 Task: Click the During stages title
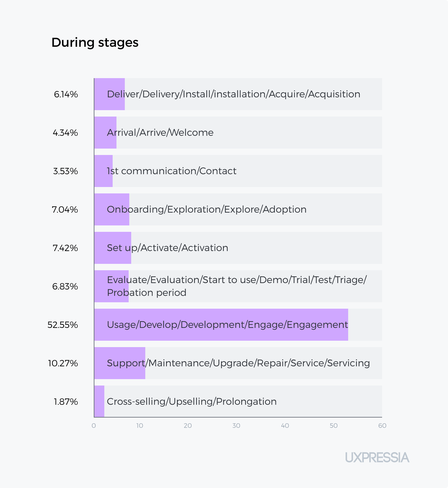point(95,42)
